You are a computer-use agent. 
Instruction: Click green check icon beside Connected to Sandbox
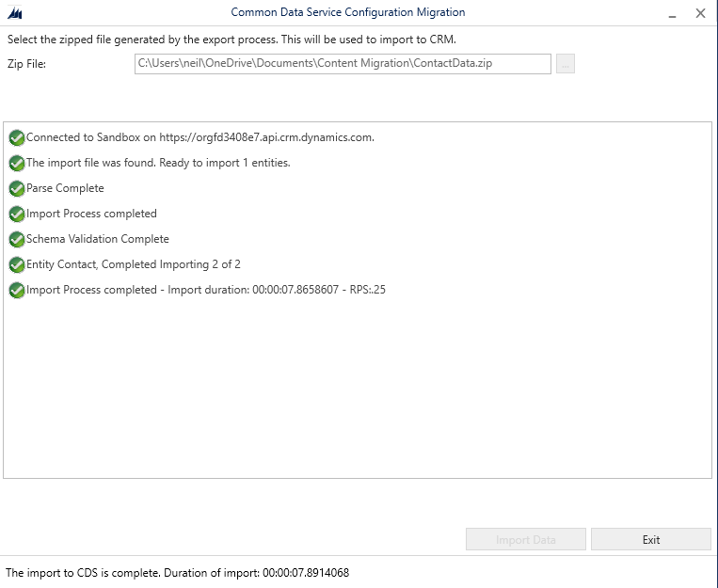click(17, 137)
